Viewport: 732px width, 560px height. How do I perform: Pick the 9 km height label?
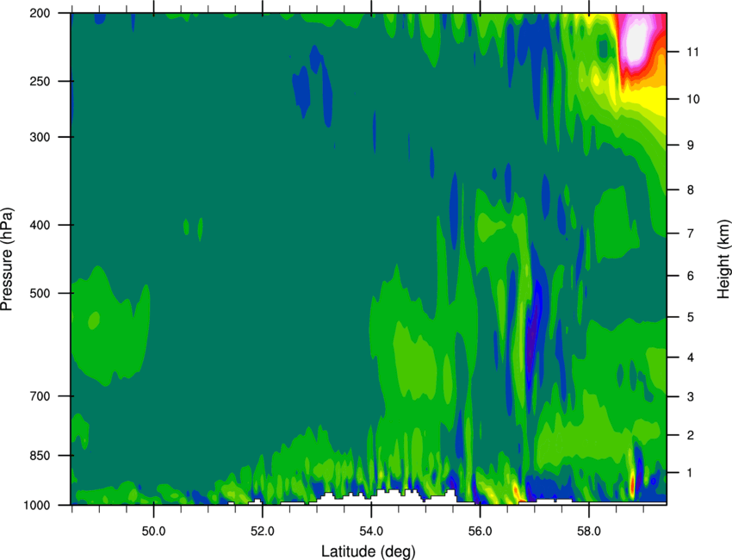point(691,146)
